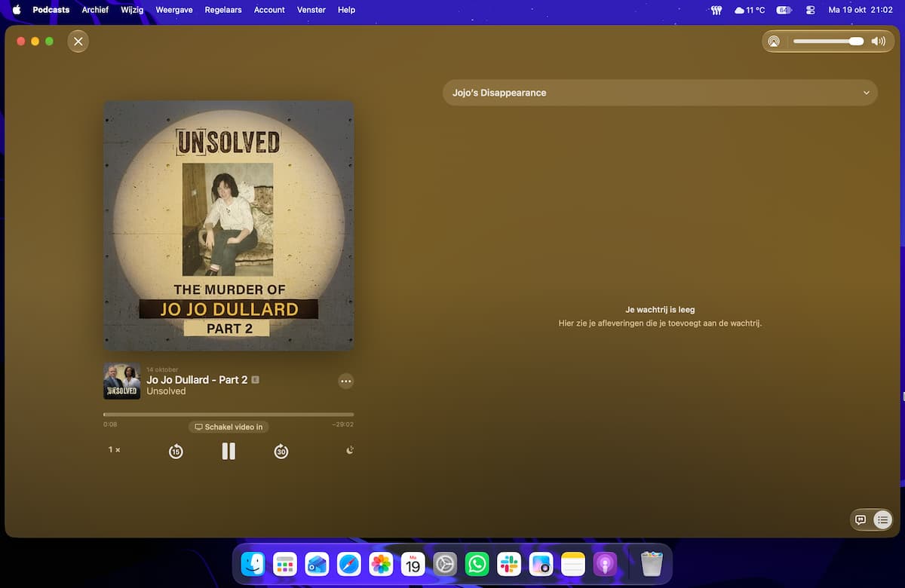Open the Account menu
This screenshot has height=588, width=905.
tap(269, 10)
